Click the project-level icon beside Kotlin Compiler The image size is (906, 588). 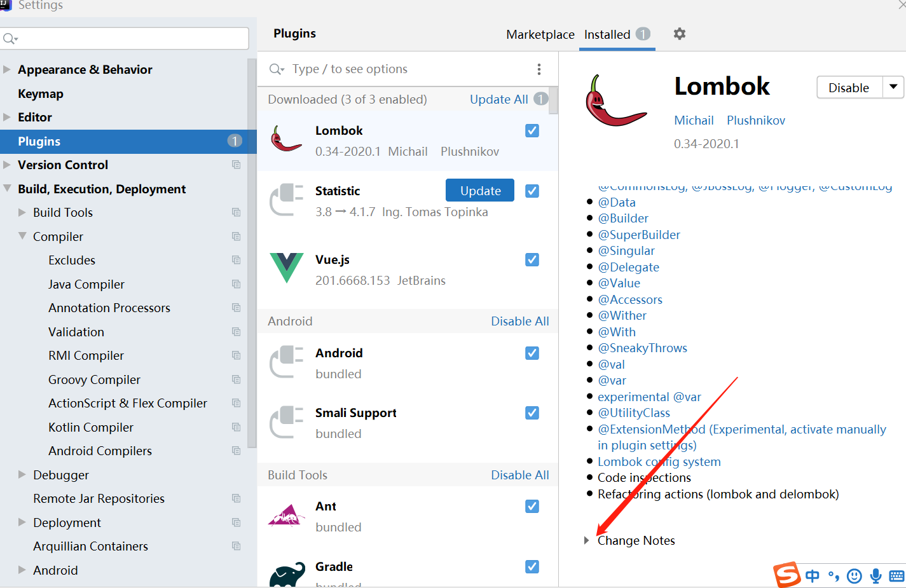coord(237,427)
